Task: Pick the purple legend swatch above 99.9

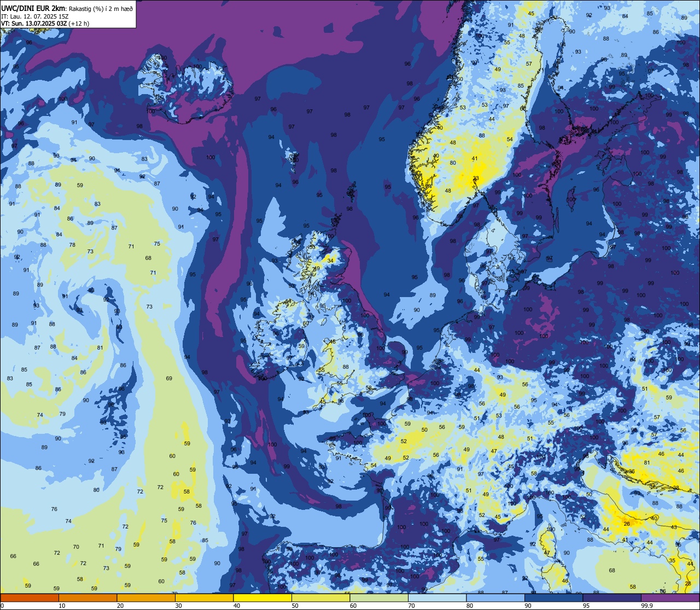Action: pyautogui.click(x=670, y=597)
